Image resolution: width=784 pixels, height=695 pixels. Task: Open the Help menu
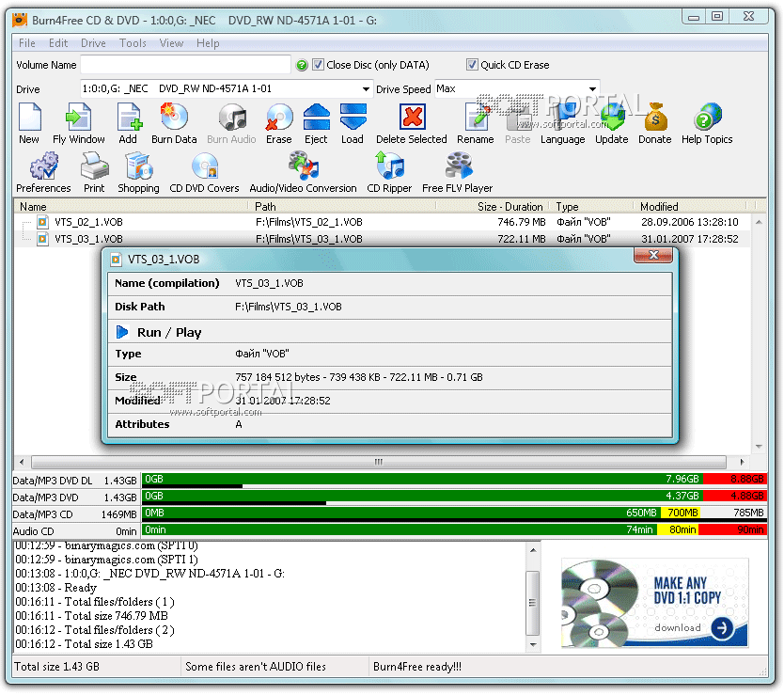point(208,42)
